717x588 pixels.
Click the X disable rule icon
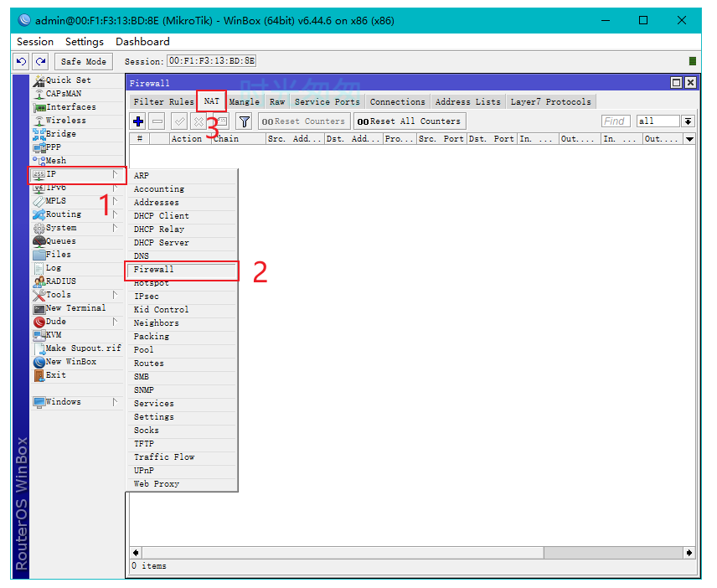coord(199,121)
